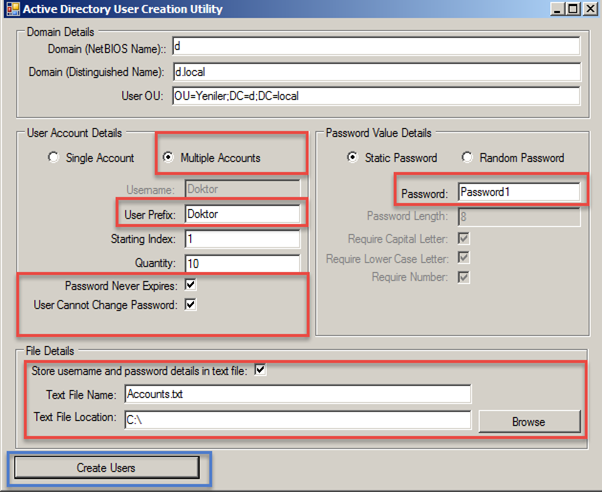Click the Password Length field

(x=519, y=217)
